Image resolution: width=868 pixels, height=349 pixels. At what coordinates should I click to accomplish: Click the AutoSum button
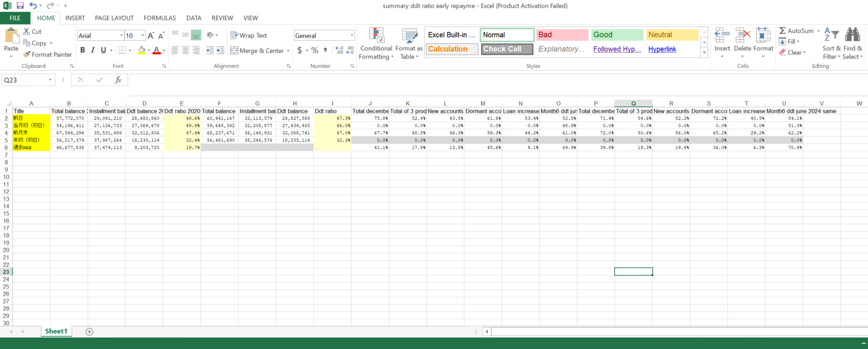[796, 31]
